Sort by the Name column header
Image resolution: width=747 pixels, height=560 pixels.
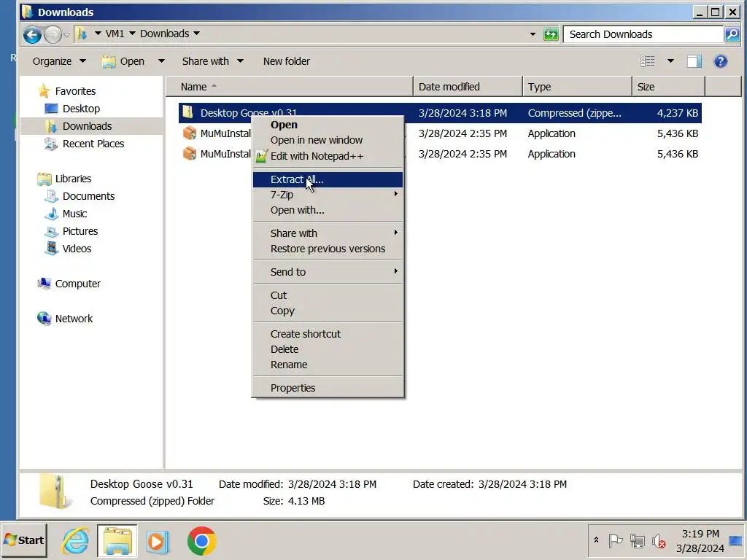point(289,87)
